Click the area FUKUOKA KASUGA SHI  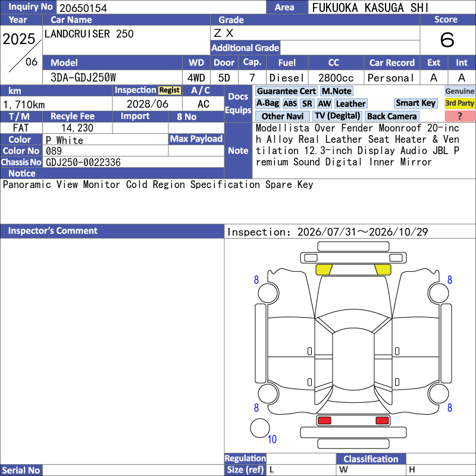(370, 8)
